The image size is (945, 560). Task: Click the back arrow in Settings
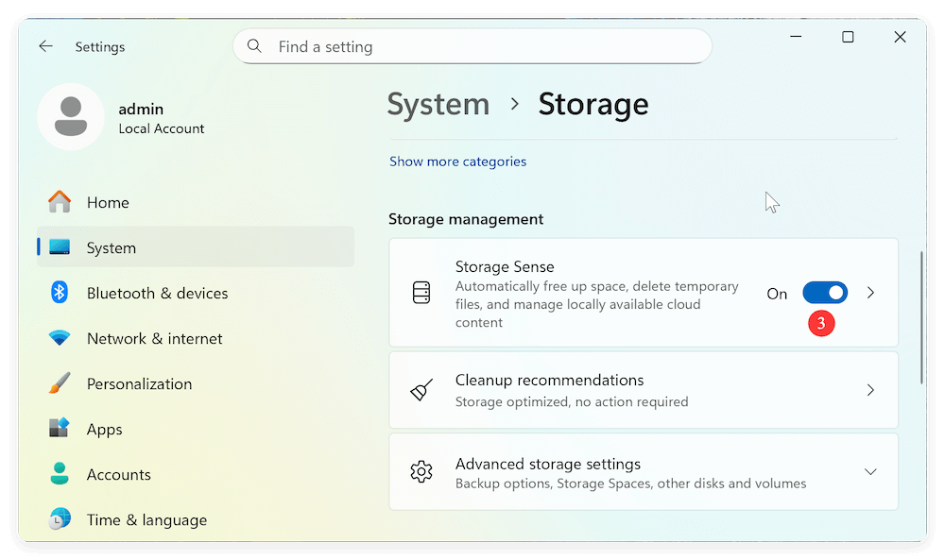pyautogui.click(x=45, y=46)
